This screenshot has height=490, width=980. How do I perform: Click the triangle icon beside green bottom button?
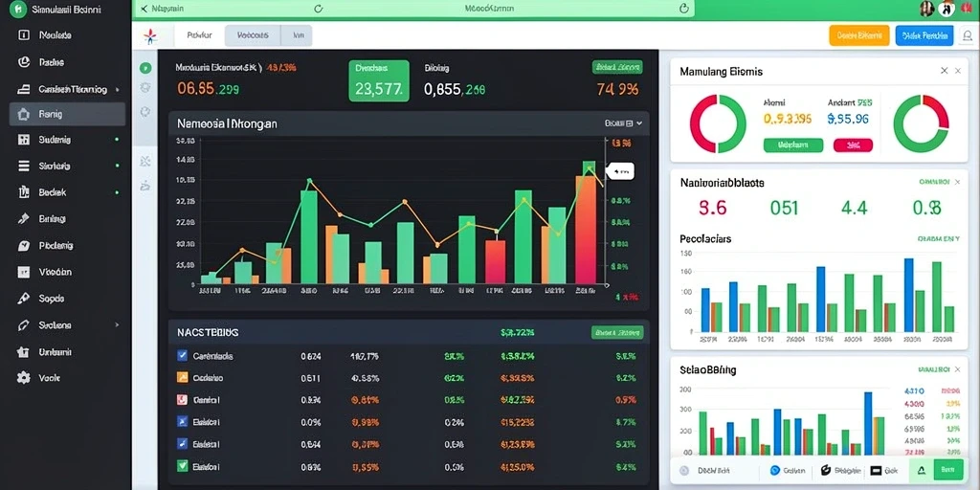point(922,470)
